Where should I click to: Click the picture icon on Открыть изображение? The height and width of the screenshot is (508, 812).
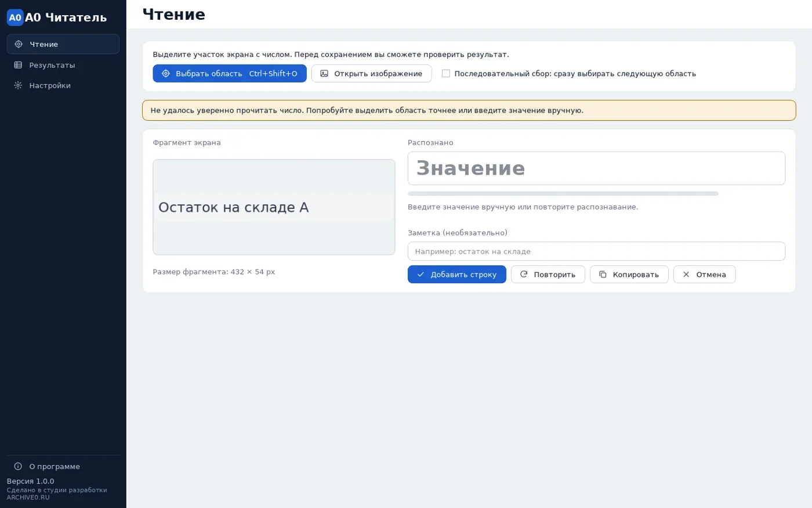click(x=324, y=74)
